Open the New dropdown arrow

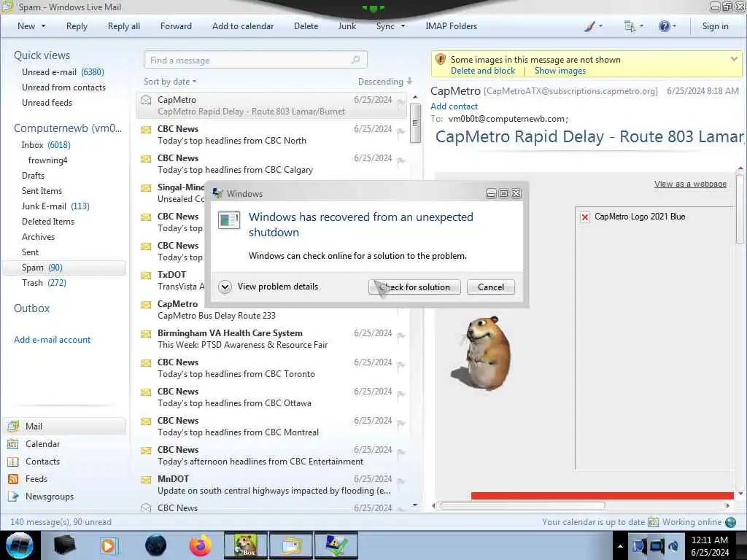[43, 26]
